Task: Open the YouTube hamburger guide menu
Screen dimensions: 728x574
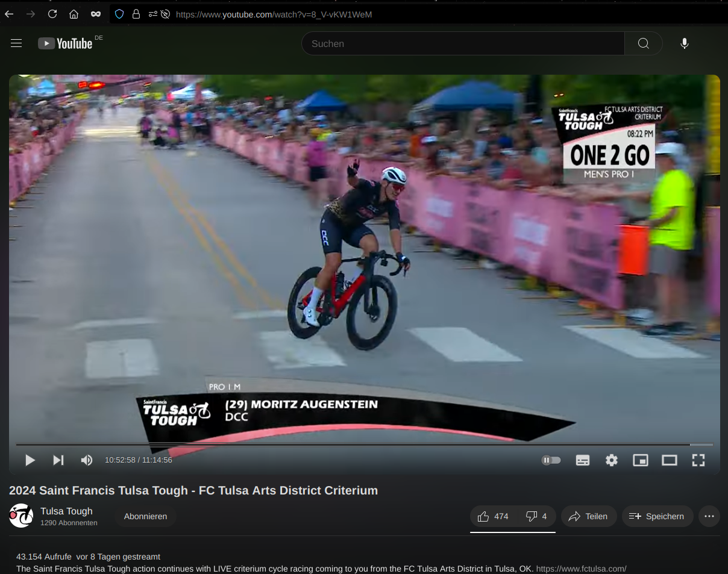Action: 16,43
